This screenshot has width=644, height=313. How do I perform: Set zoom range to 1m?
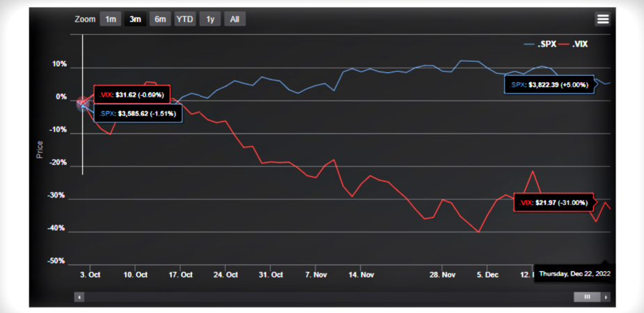pyautogui.click(x=111, y=19)
